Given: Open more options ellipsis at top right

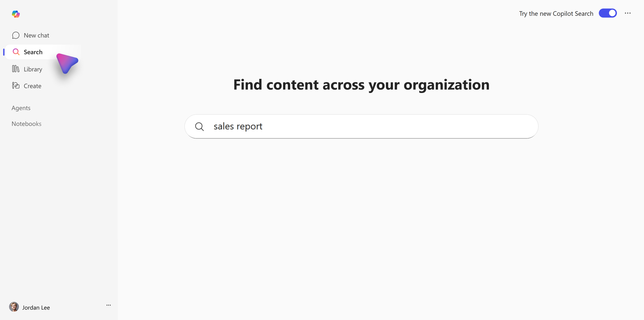Looking at the screenshot, I should coord(628,13).
